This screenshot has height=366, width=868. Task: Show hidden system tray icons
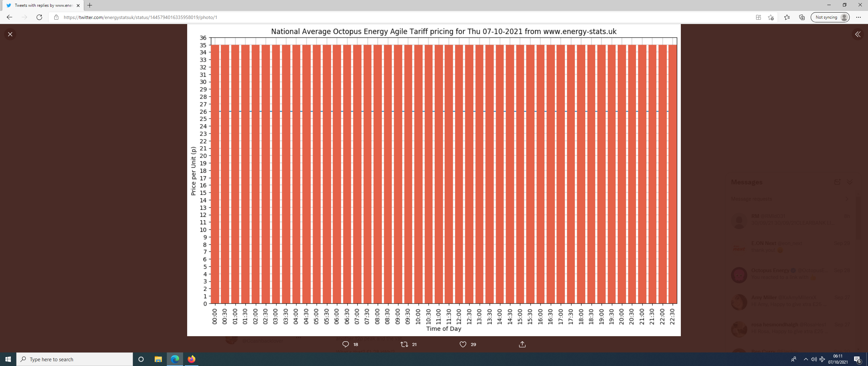pyautogui.click(x=806, y=359)
